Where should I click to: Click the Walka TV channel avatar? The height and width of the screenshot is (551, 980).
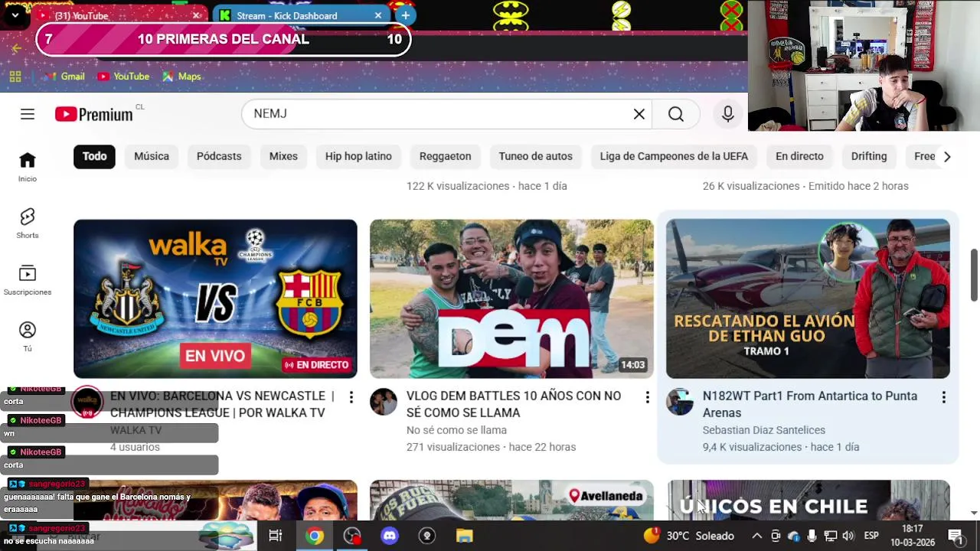coord(87,402)
